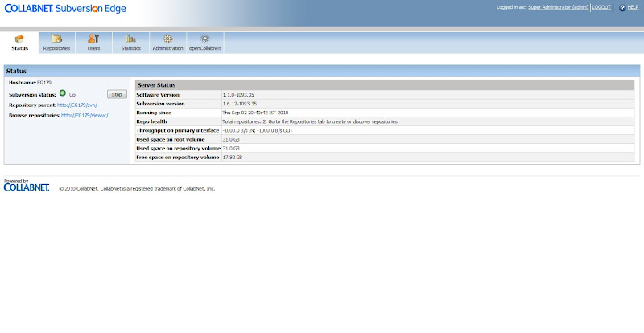Screen dimensions: 644x333
Task: Switch to the Status tab label
Action: point(19,48)
